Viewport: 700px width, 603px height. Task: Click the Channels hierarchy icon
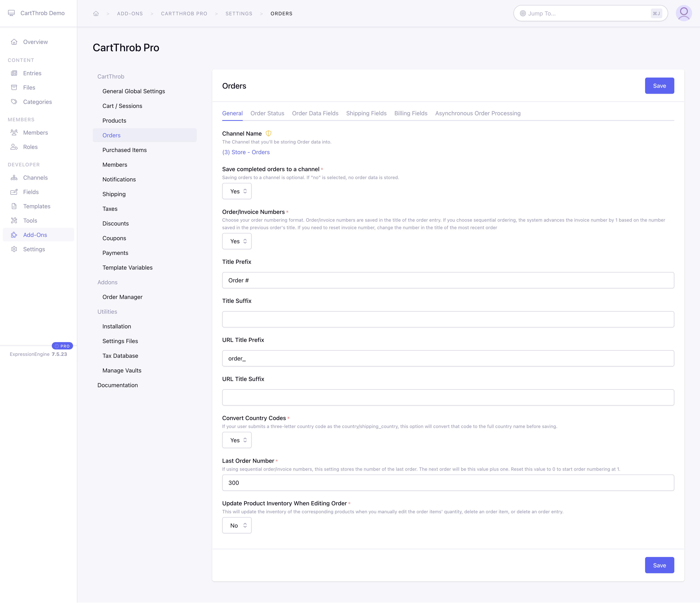pos(14,178)
